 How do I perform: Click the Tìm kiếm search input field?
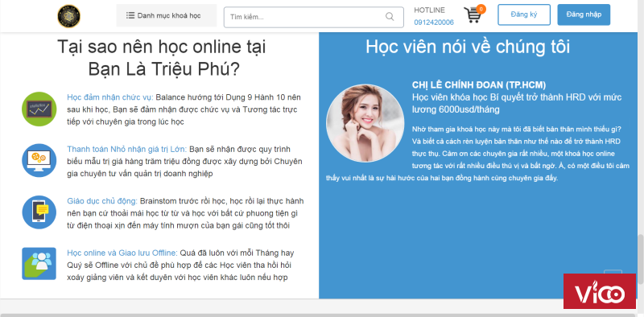click(x=314, y=17)
